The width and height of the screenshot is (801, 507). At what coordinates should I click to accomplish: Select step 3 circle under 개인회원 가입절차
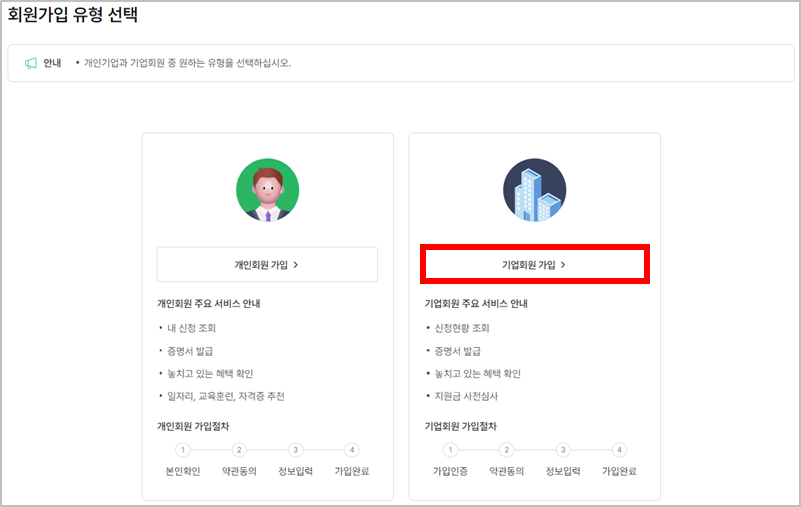click(295, 450)
